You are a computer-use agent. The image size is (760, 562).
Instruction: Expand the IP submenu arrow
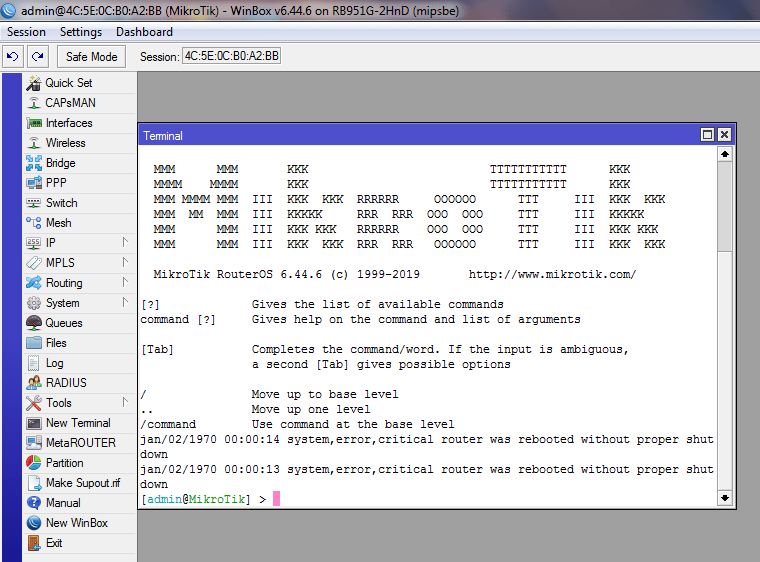[x=126, y=243]
